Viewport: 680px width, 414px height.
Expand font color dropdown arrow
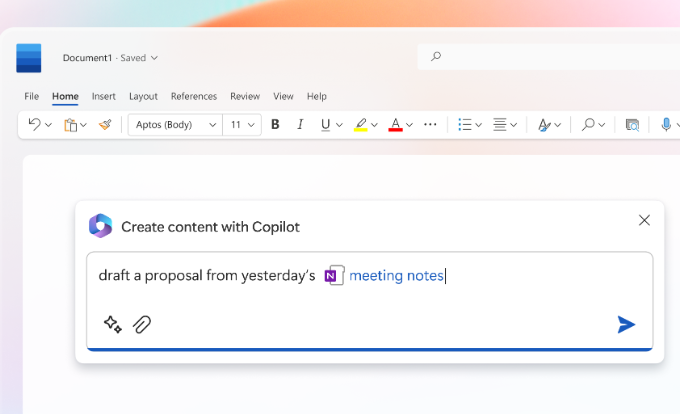click(409, 125)
